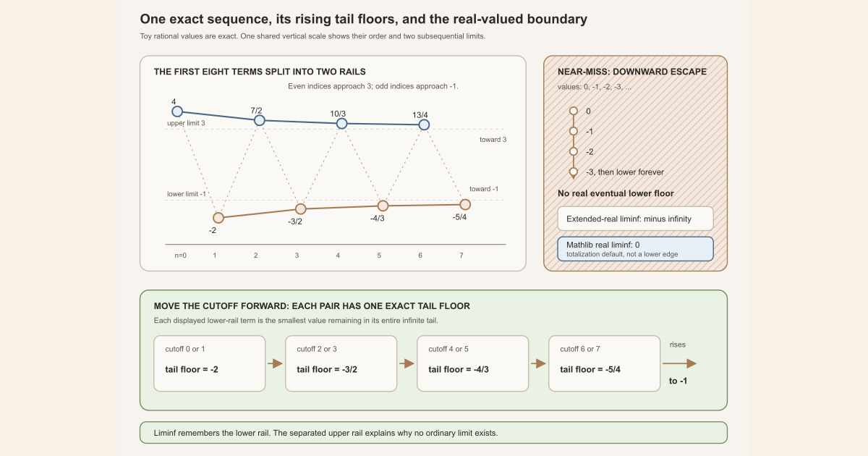
Task: Click the arrow after the "cutoff 2 or 3" card
Action: (407, 363)
